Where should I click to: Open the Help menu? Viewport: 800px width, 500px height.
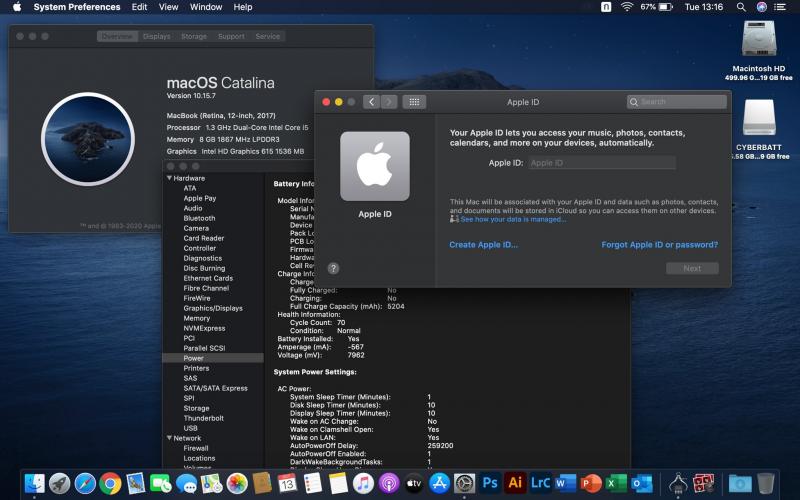coord(243,7)
